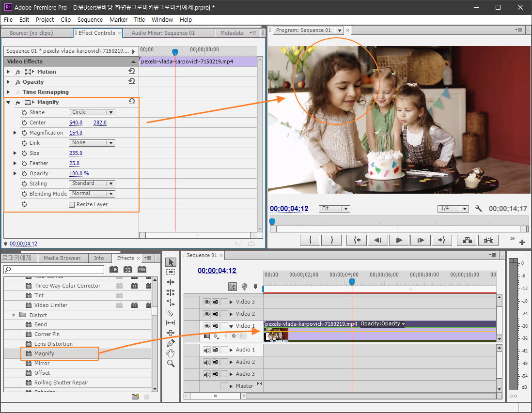This screenshot has height=413, width=532.
Task: Switch to the Metadata tab
Action: click(x=232, y=33)
